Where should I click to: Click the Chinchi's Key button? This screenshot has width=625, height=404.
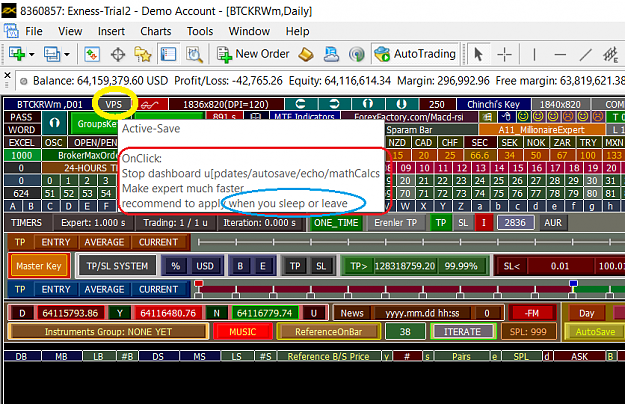point(493,104)
